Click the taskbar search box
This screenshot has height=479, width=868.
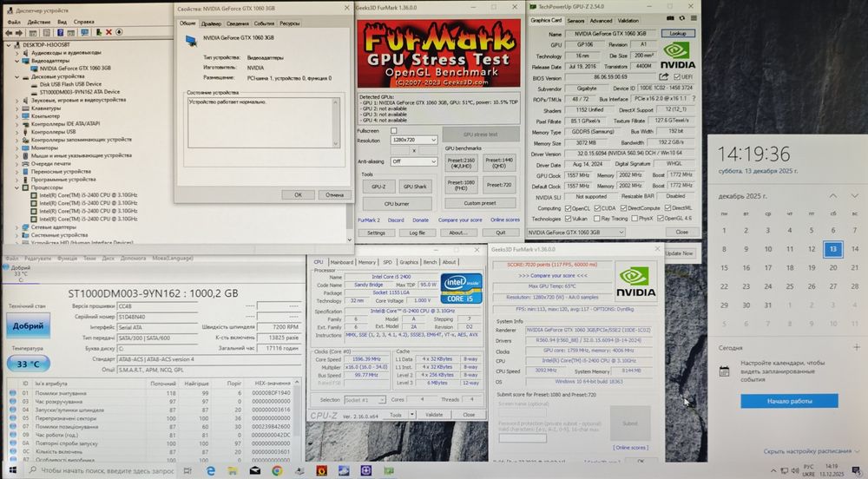(x=101, y=470)
